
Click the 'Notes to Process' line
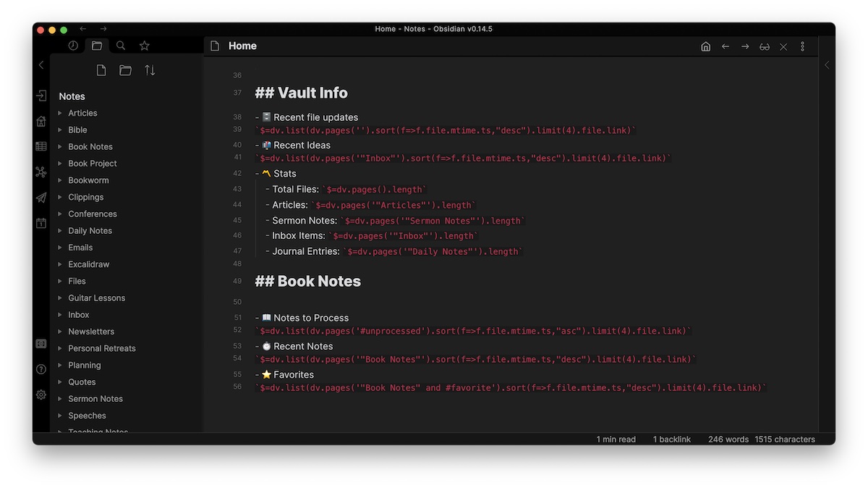[302, 318]
